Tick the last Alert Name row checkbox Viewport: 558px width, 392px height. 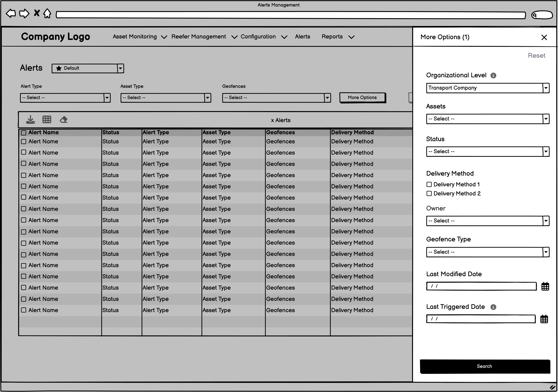point(24,310)
